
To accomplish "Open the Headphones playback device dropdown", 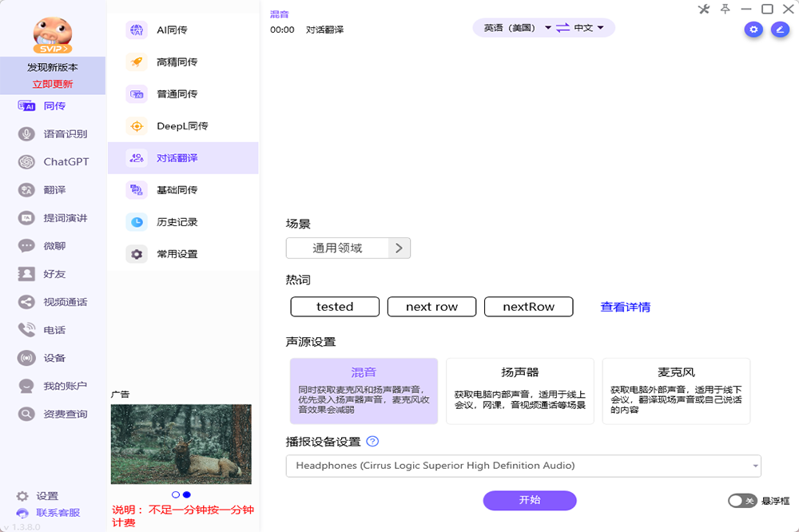I will tap(523, 466).
